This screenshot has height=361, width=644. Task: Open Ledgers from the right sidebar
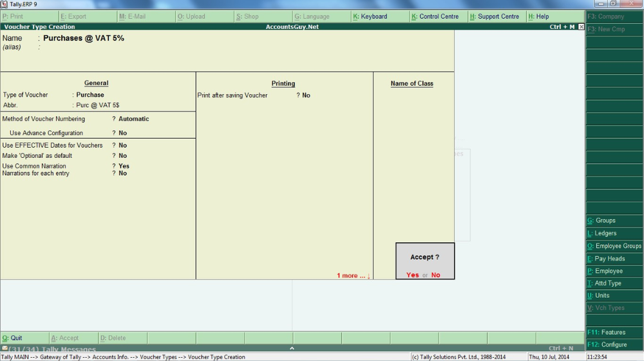605,233
